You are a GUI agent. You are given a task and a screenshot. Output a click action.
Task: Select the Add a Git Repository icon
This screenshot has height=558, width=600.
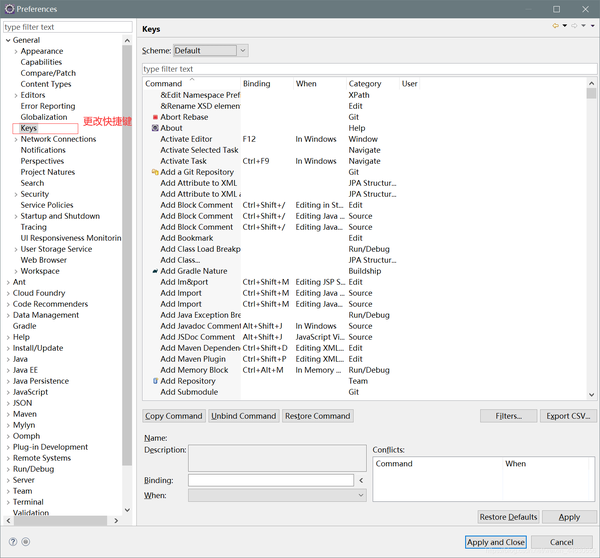pos(155,172)
